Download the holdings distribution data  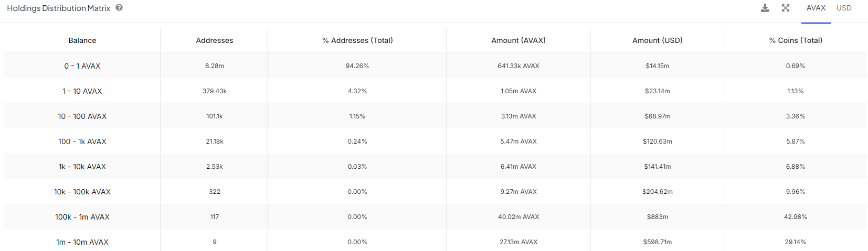coord(765,8)
